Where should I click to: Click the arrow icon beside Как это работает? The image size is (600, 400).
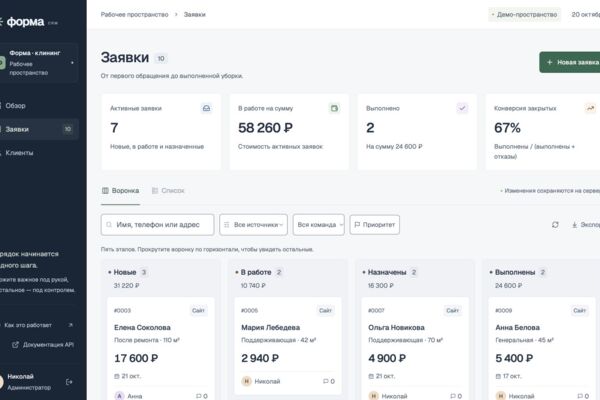pos(70,325)
